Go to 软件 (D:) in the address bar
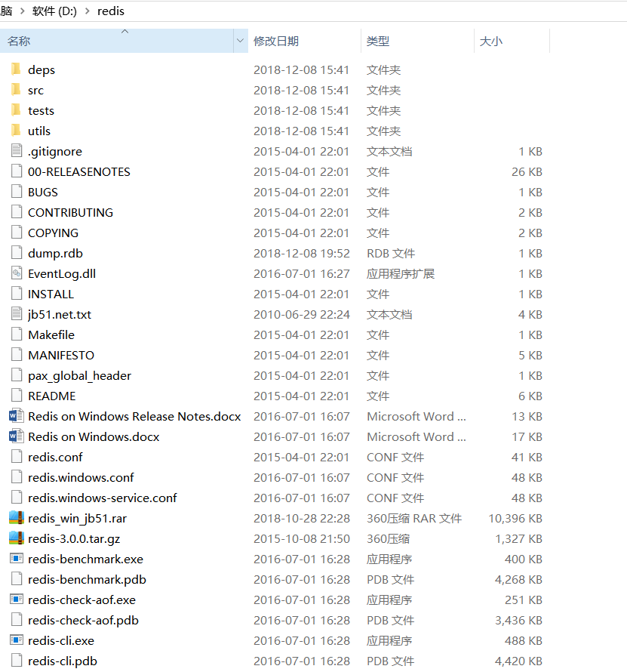The height and width of the screenshot is (672, 627). tap(54, 11)
